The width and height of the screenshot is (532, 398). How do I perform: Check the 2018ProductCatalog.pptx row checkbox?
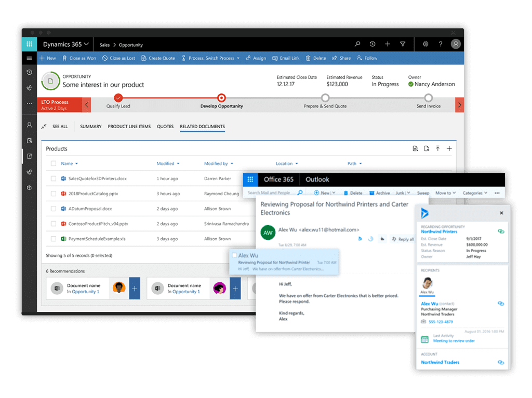(54, 194)
